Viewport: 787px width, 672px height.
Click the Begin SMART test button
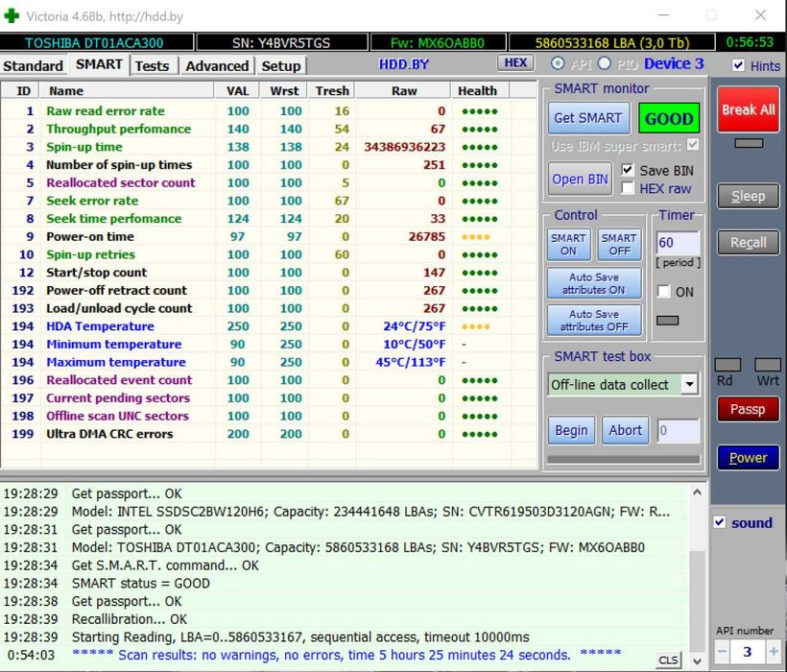tap(571, 430)
